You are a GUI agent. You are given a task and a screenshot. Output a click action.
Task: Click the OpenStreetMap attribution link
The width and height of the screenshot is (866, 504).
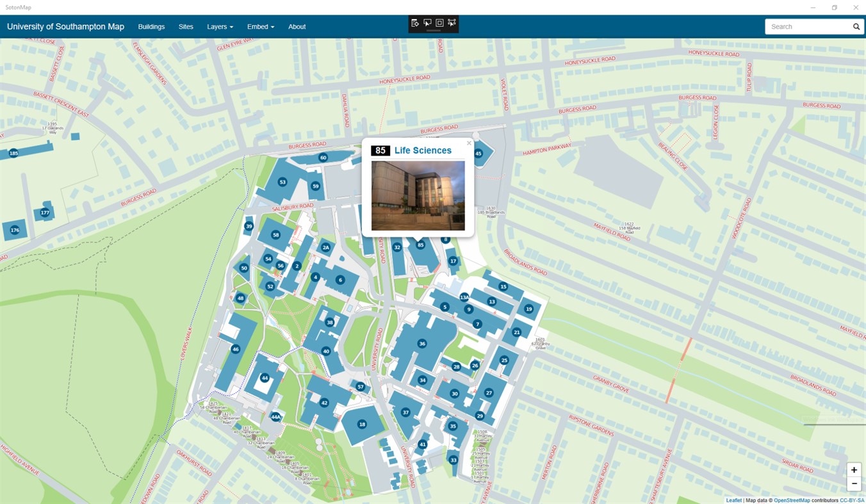(x=792, y=500)
